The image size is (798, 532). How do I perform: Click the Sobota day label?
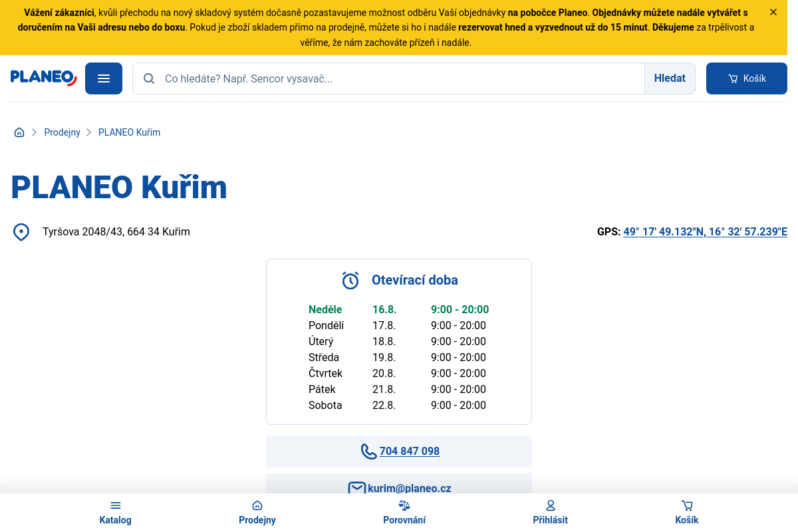click(325, 405)
